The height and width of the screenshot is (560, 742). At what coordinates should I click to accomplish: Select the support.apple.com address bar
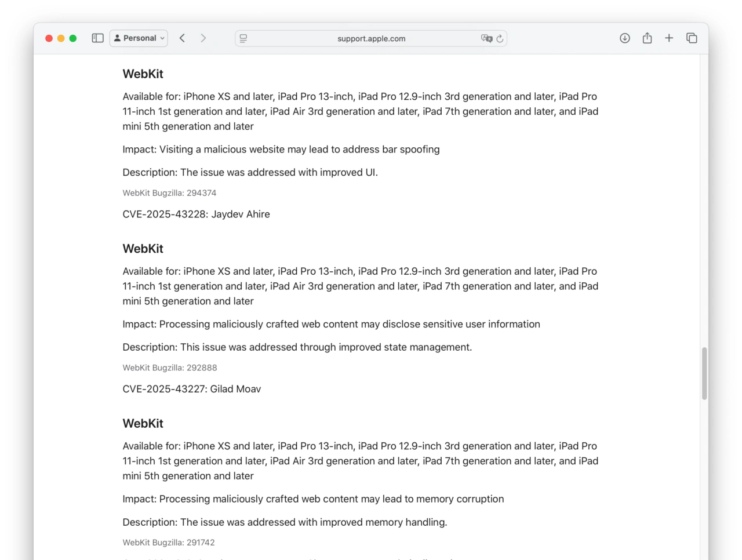(371, 38)
